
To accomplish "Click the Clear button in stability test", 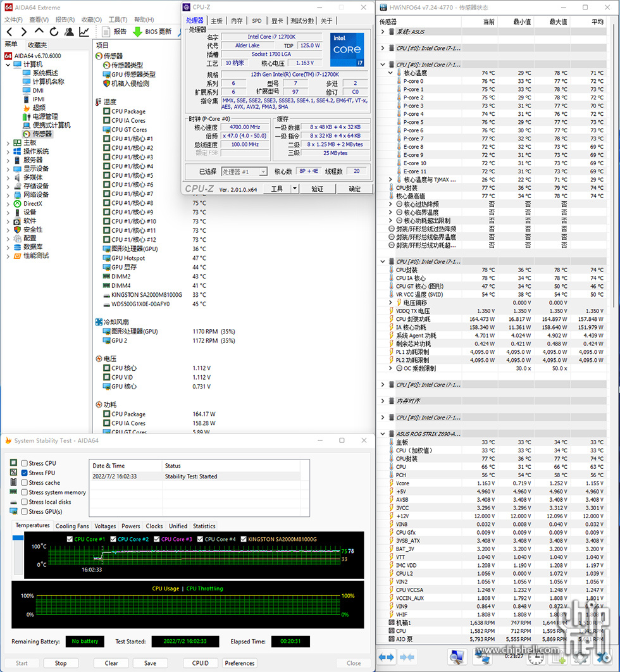I will tap(111, 663).
